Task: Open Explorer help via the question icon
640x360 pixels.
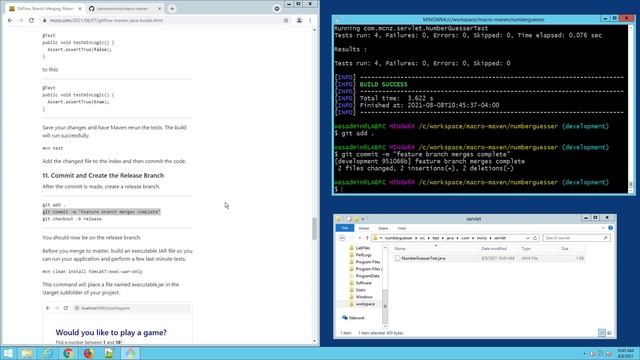Action: click(611, 228)
